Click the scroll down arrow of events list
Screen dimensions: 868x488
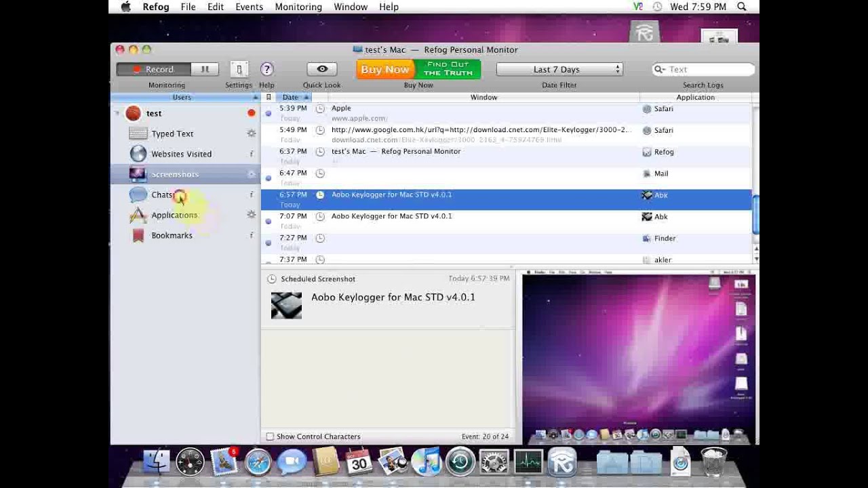pos(755,260)
